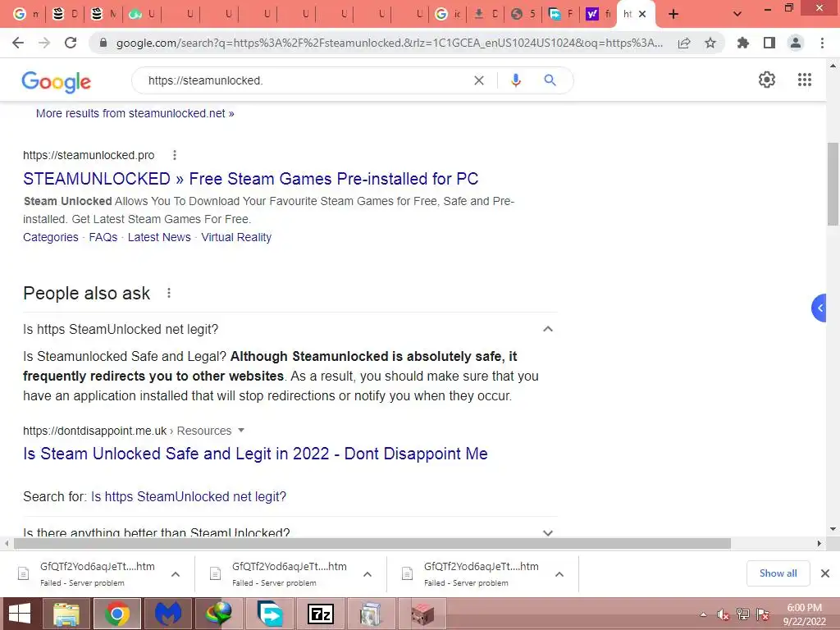Click the horizontal scrollbar thumb

pyautogui.click(x=372, y=543)
